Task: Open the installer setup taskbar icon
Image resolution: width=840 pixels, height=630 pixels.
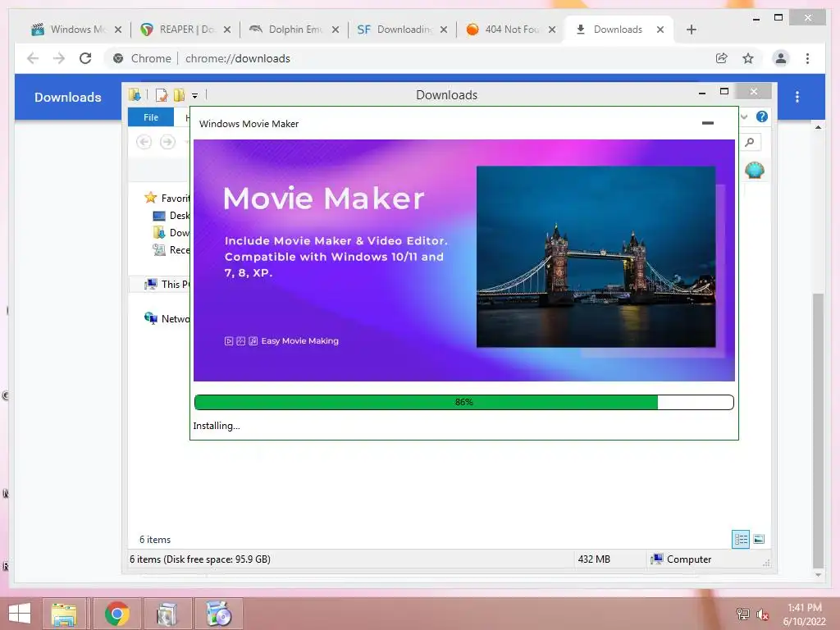Action: (167, 614)
